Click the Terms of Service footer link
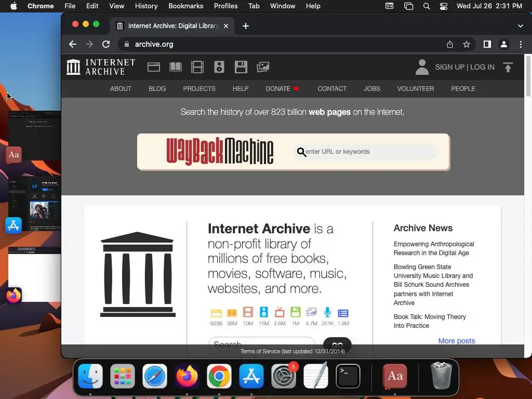This screenshot has height=399, width=532. (292, 351)
